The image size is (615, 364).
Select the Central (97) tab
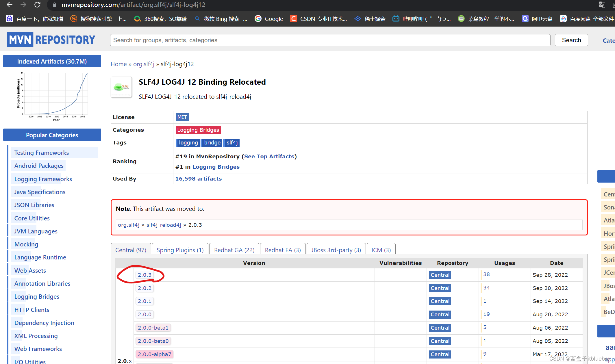pyautogui.click(x=131, y=250)
